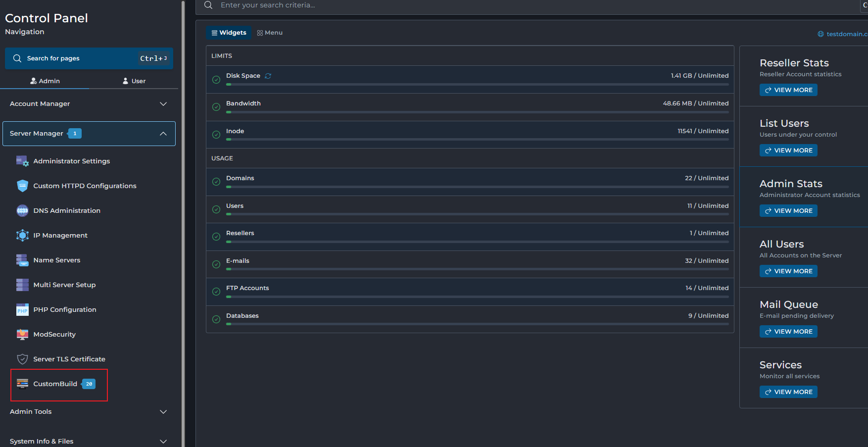Screen dimensions: 868x447
Task: Open Custom HTTPD Configurations shield icon
Action: (x=22, y=186)
